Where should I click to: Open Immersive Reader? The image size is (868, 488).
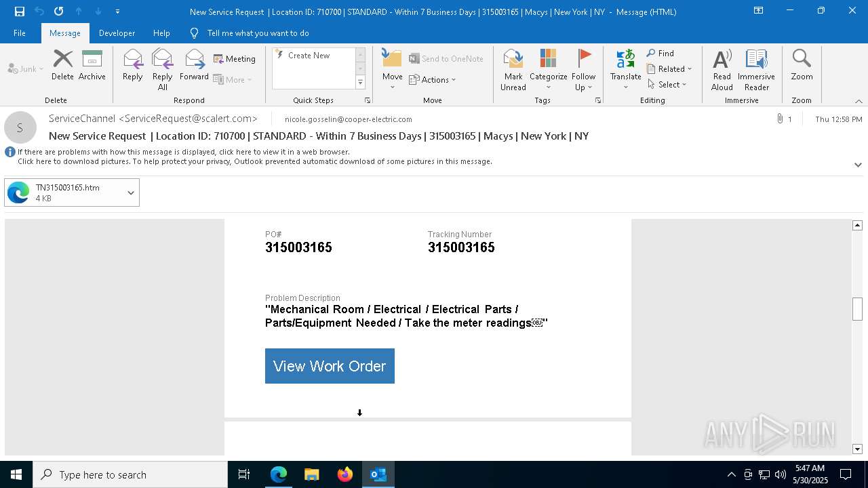[x=757, y=69]
